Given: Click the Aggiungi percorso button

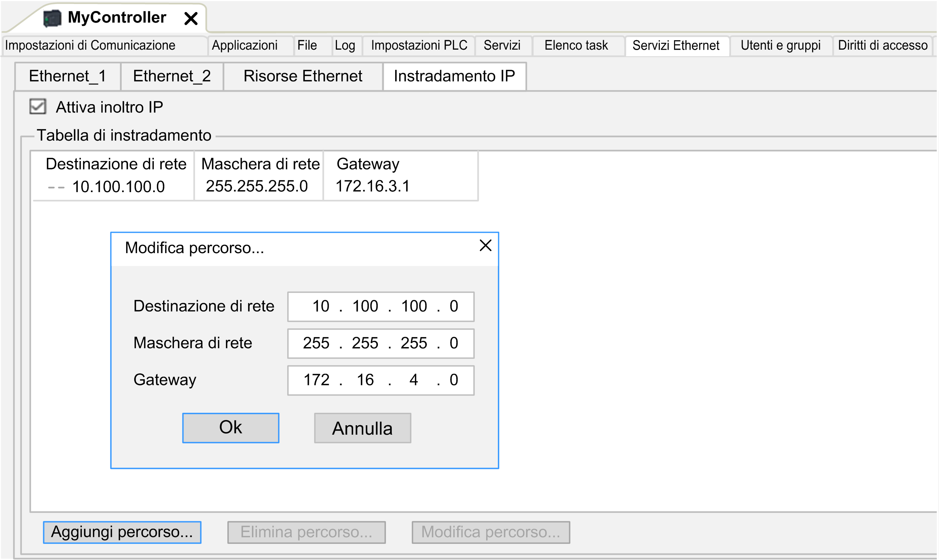Looking at the screenshot, I should (122, 532).
